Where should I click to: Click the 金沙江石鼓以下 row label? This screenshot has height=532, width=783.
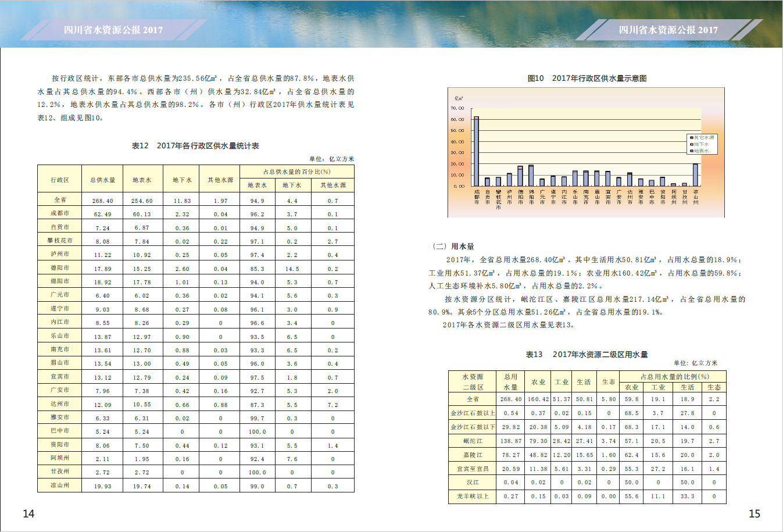[473, 427]
